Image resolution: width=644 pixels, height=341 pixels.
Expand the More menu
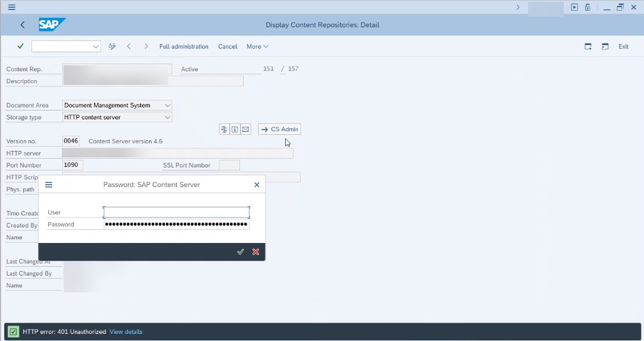coord(257,46)
